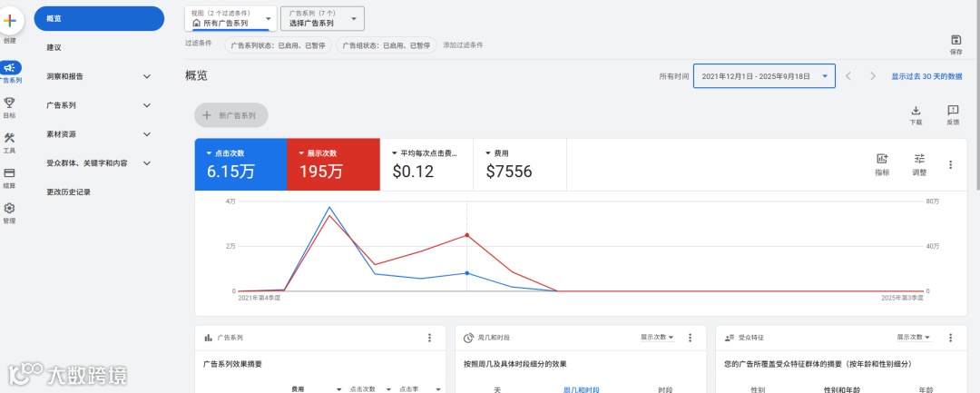The height and width of the screenshot is (393, 980).
Task: Click the 周几和时段 clock icon
Action: (x=468, y=338)
